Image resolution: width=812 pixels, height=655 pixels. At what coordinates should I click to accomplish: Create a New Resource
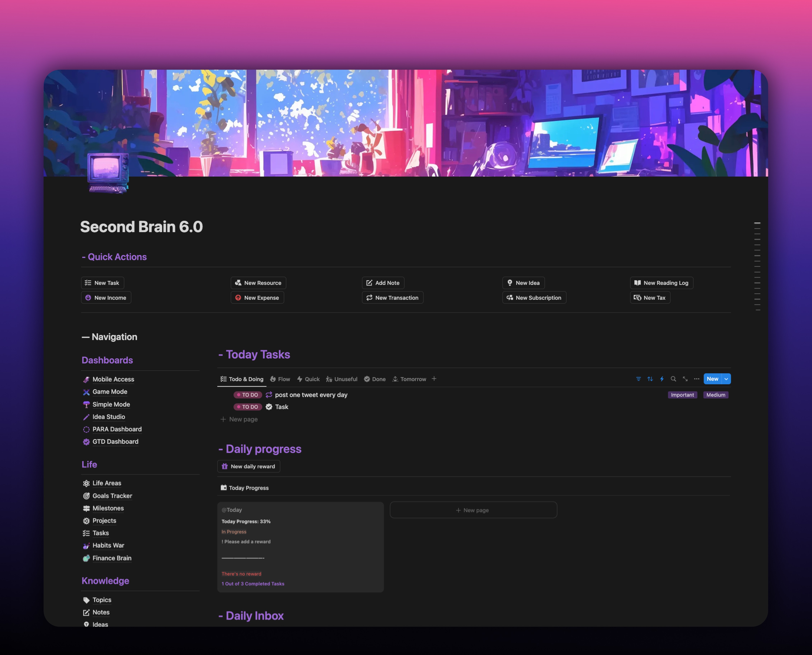[x=258, y=283]
